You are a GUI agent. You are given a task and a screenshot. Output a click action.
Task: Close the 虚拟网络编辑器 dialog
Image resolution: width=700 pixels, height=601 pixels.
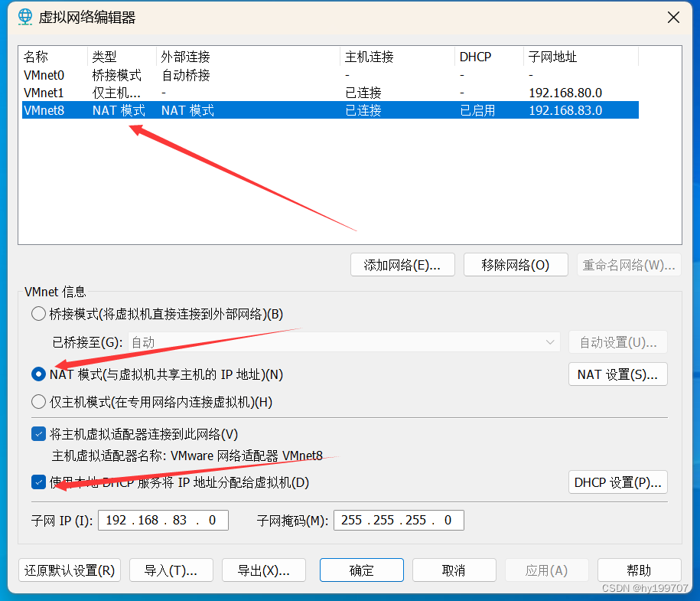click(x=673, y=18)
